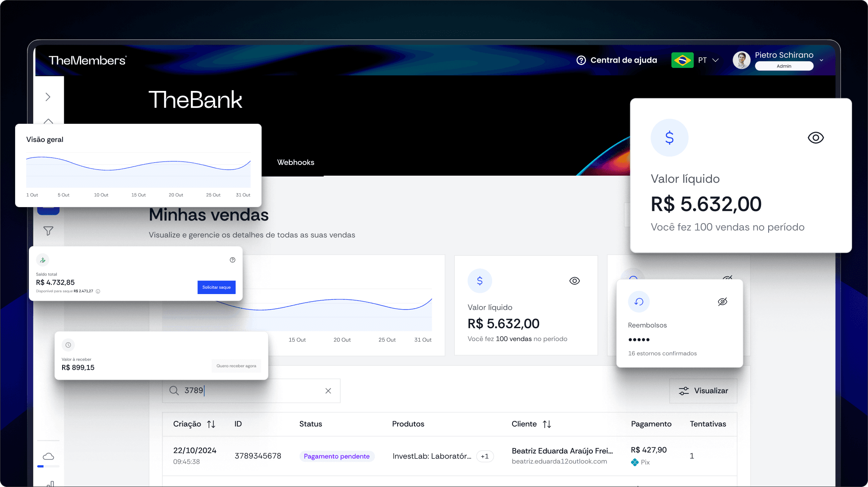Click the dollar icon in the large Valor líquido card
The height and width of the screenshot is (487, 868).
coord(669,137)
